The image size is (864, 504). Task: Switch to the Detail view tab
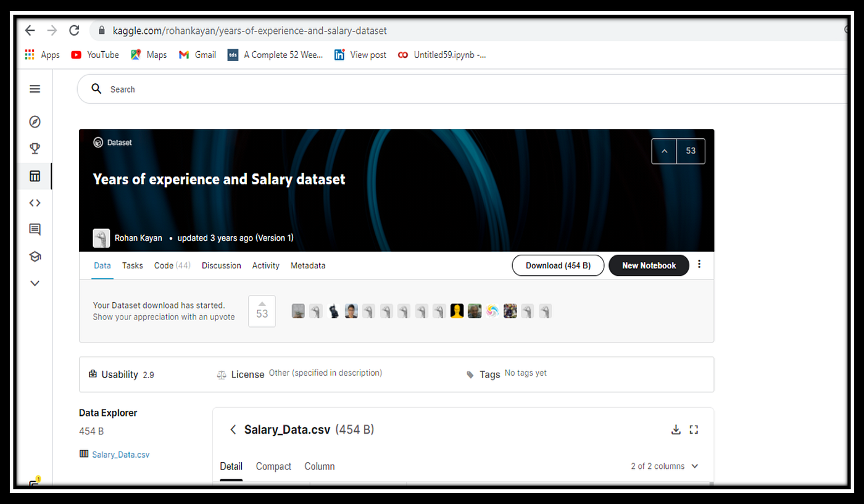231,466
